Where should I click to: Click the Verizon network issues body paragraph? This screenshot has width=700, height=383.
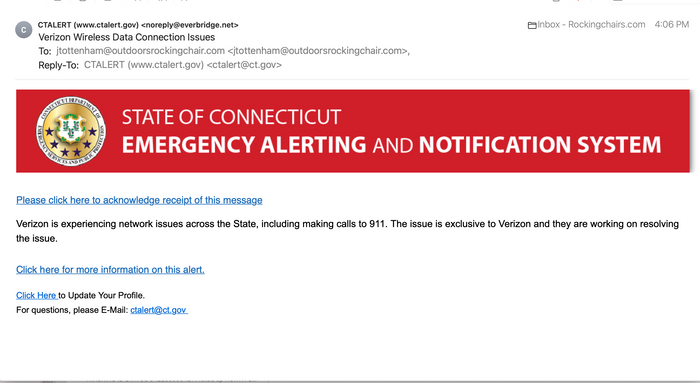(347, 231)
